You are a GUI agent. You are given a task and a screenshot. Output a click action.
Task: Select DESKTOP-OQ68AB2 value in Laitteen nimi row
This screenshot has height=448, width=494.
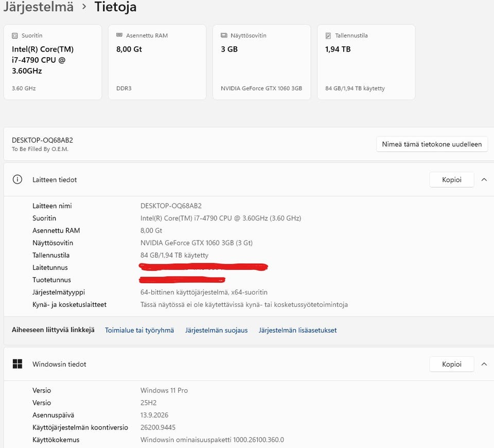(x=171, y=206)
